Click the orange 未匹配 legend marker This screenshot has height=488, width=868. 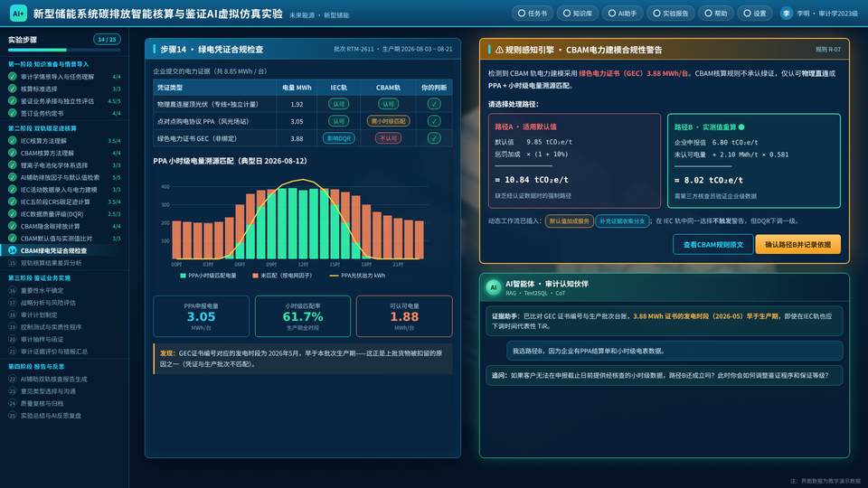point(255,276)
